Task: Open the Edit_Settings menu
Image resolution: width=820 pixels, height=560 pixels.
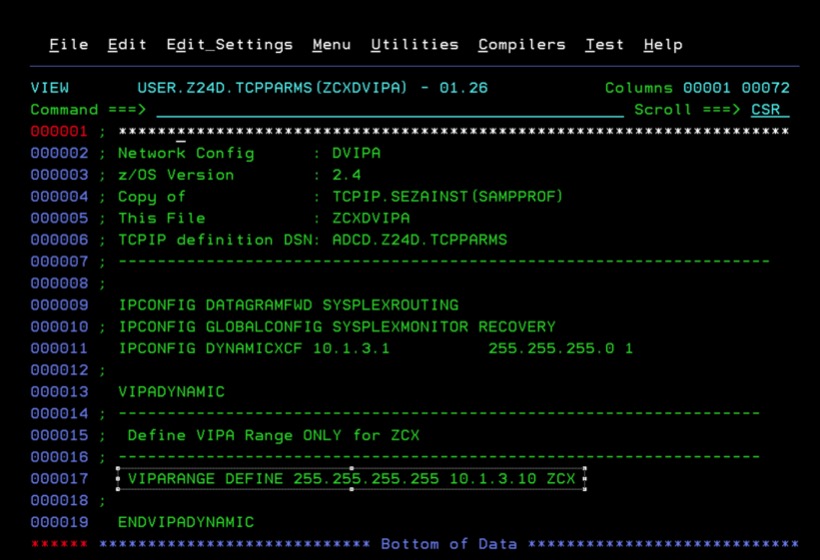Action: (230, 45)
